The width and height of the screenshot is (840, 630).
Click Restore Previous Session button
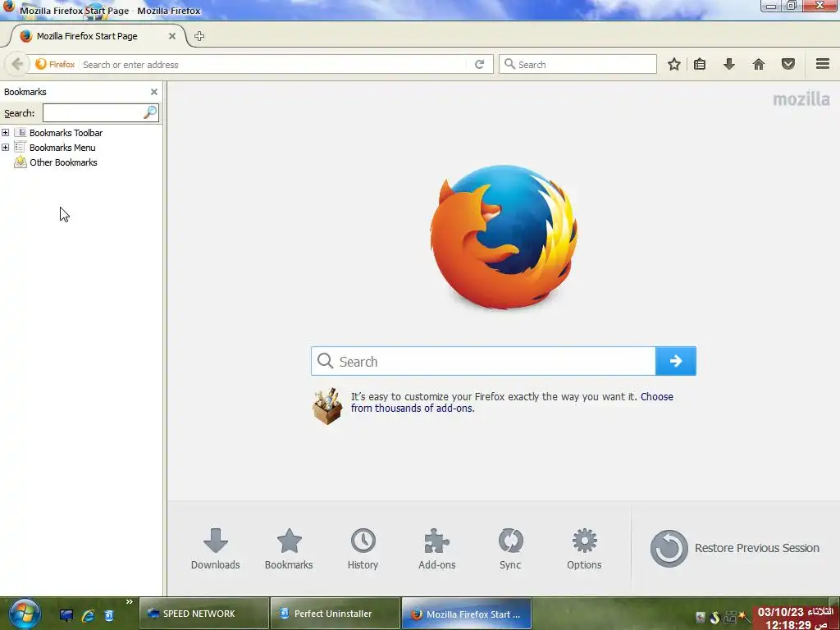734,548
